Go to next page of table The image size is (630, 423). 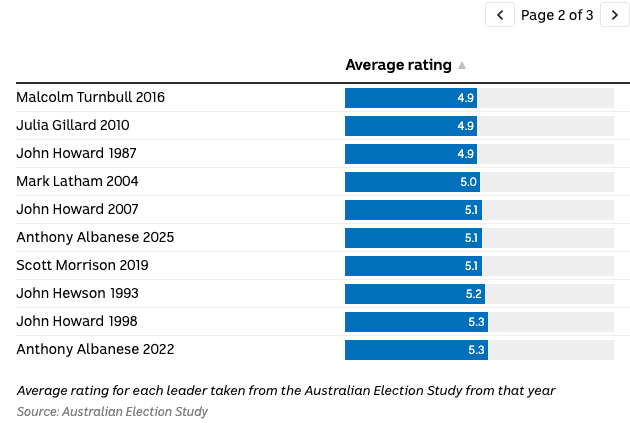[615, 15]
